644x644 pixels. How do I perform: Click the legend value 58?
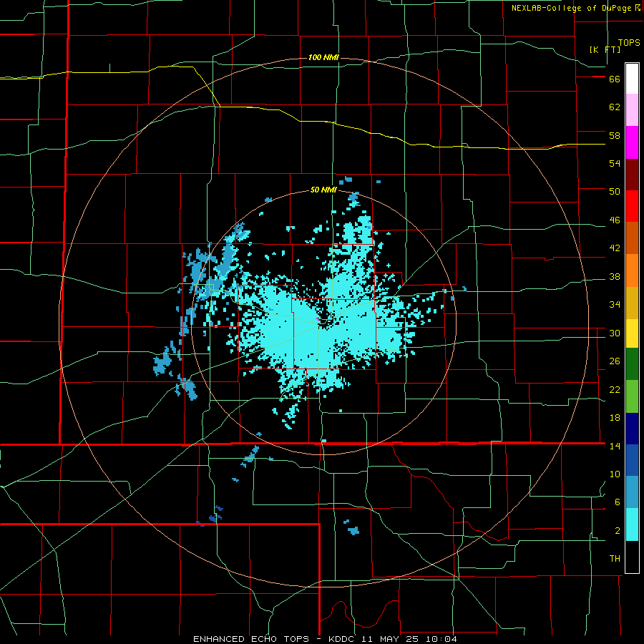pyautogui.click(x=615, y=135)
